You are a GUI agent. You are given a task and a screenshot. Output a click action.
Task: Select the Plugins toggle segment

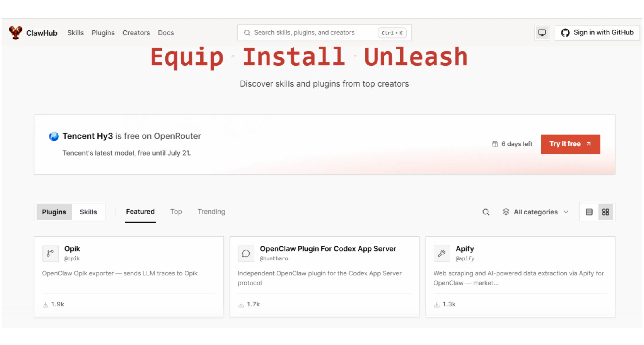coord(54,212)
